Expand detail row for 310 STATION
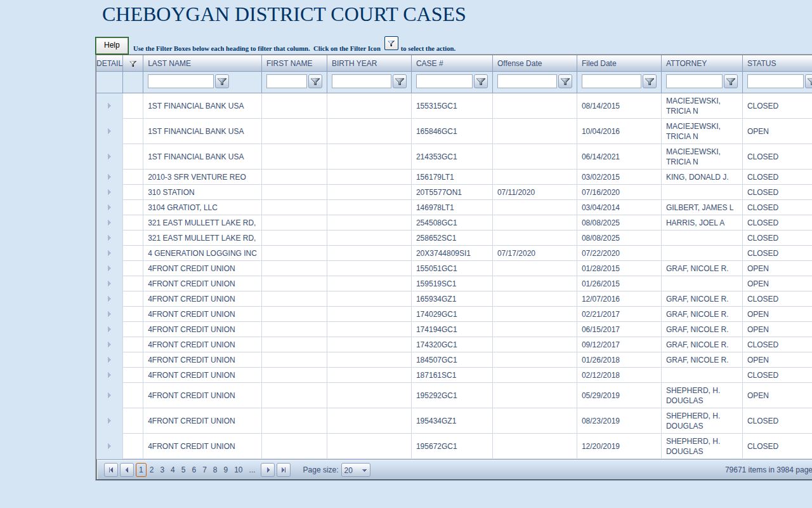 [x=109, y=192]
